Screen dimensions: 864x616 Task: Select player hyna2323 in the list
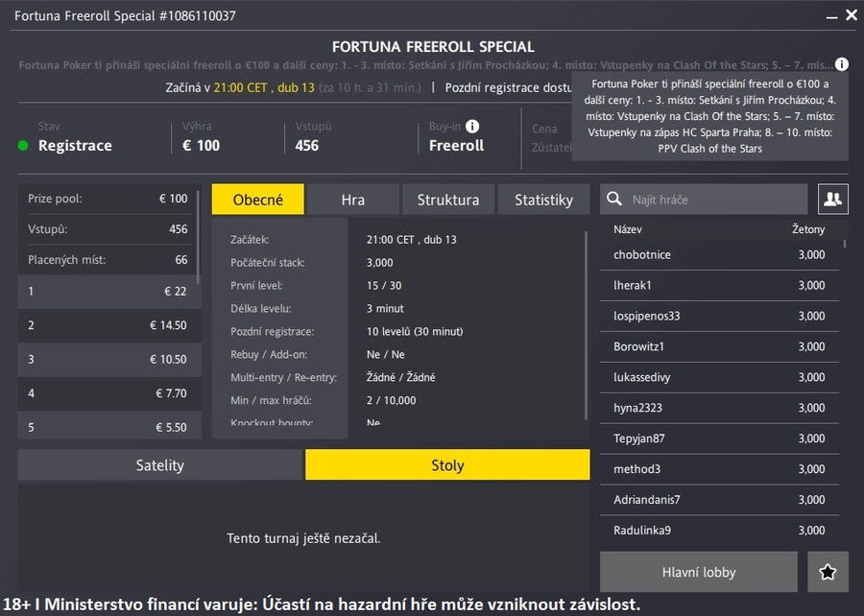[719, 408]
